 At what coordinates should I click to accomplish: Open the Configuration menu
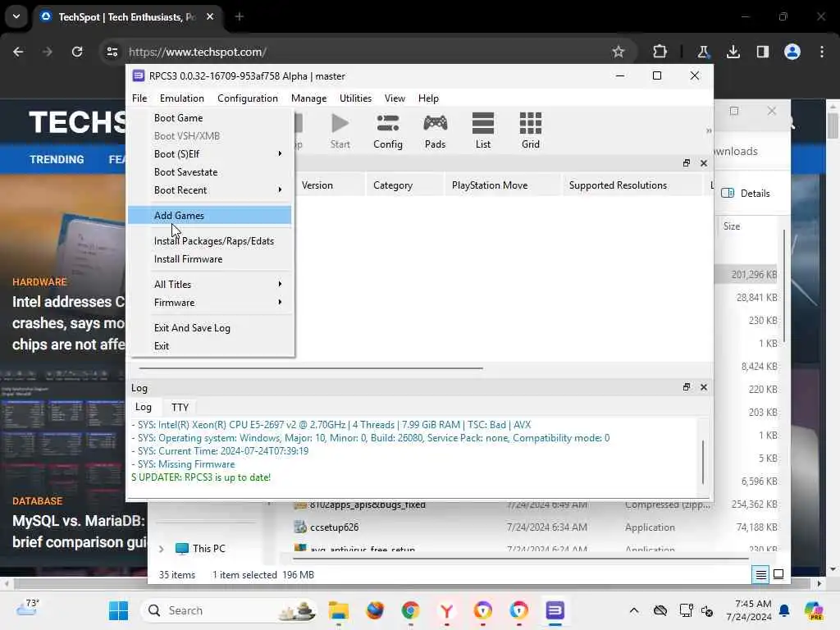(248, 98)
